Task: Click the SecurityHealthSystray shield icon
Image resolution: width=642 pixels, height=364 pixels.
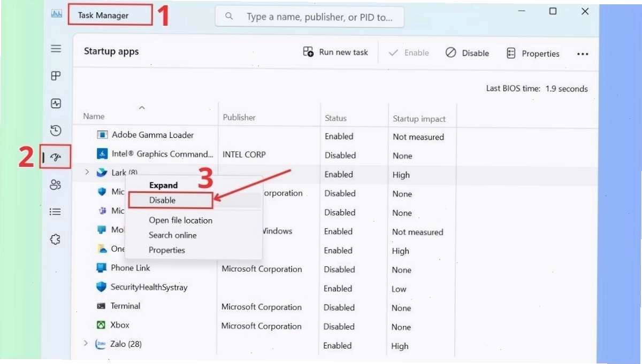Action: [101, 287]
